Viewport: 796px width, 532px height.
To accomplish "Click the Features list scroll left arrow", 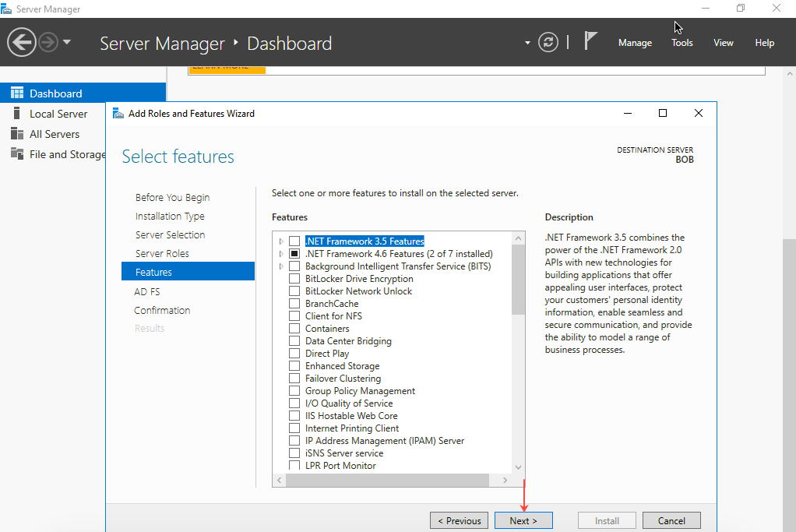I will pyautogui.click(x=279, y=480).
